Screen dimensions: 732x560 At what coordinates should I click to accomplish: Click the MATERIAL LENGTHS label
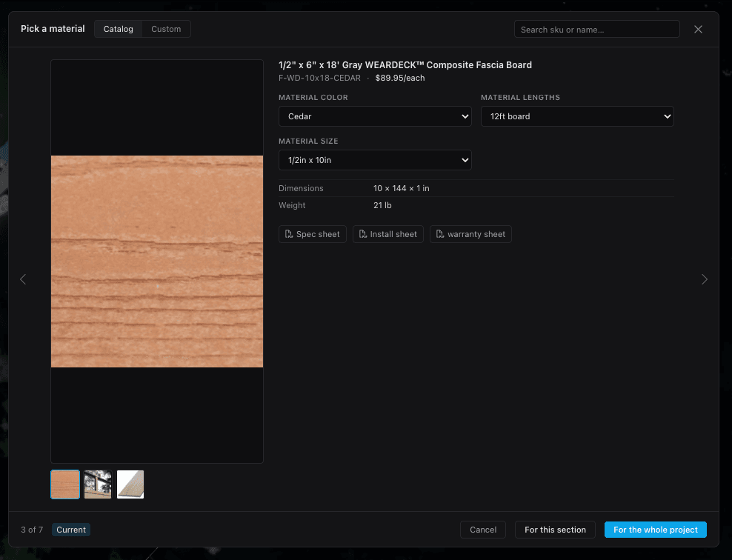[521, 98]
